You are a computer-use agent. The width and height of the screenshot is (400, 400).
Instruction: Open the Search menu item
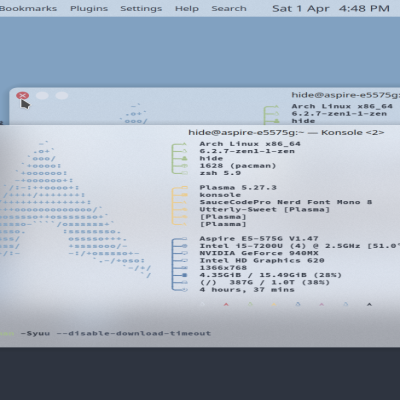229,8
